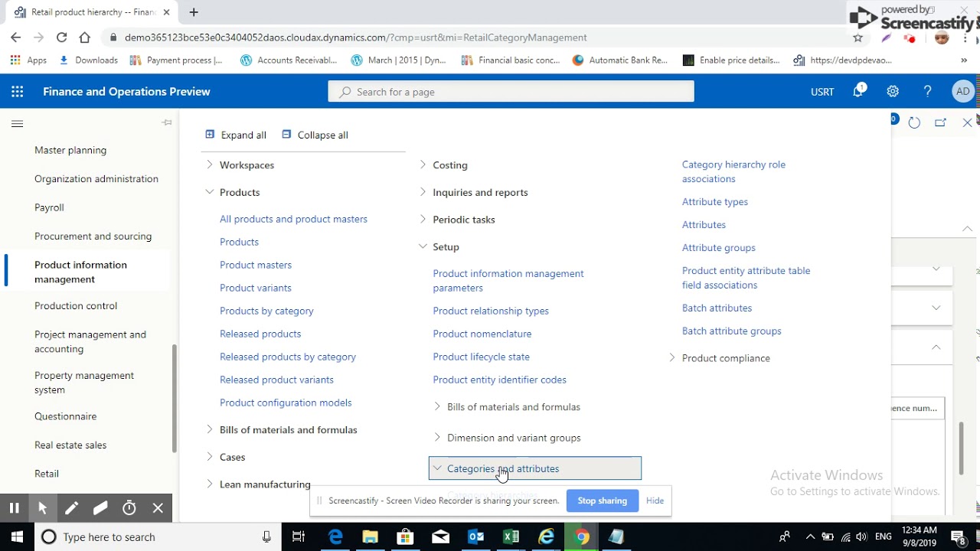
Task: Expand Periodic tasks
Action: tap(423, 219)
